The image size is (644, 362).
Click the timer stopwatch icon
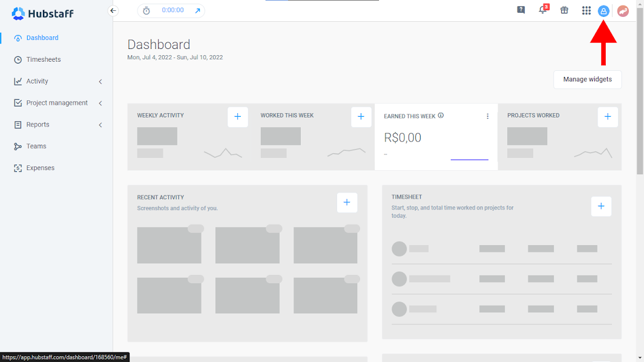pos(146,11)
